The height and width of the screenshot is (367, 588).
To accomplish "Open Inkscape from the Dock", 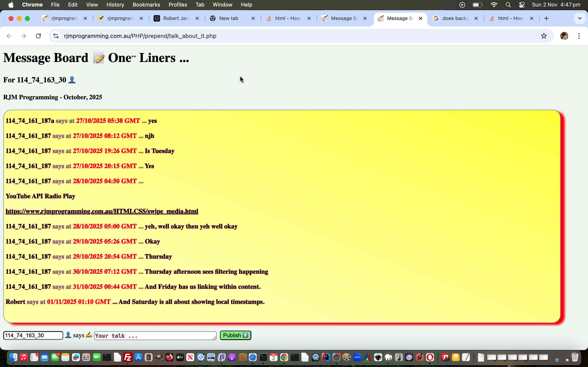I will [x=378, y=357].
